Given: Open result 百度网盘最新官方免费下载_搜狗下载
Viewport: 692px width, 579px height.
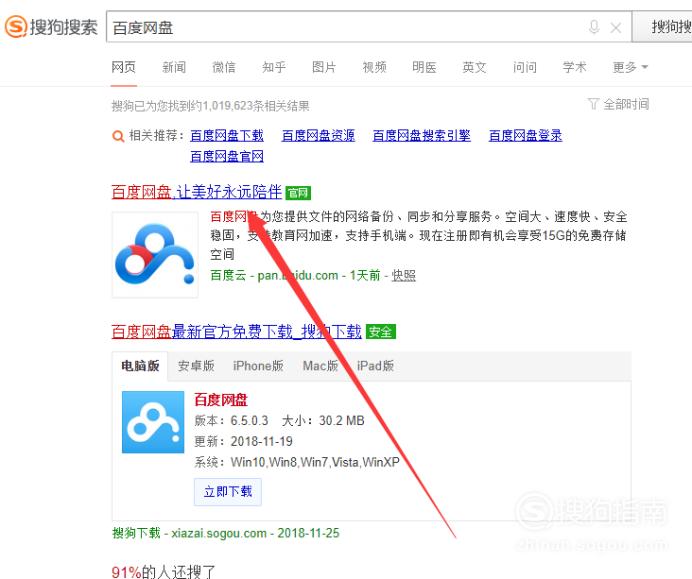Looking at the screenshot, I should pyautogui.click(x=237, y=331).
